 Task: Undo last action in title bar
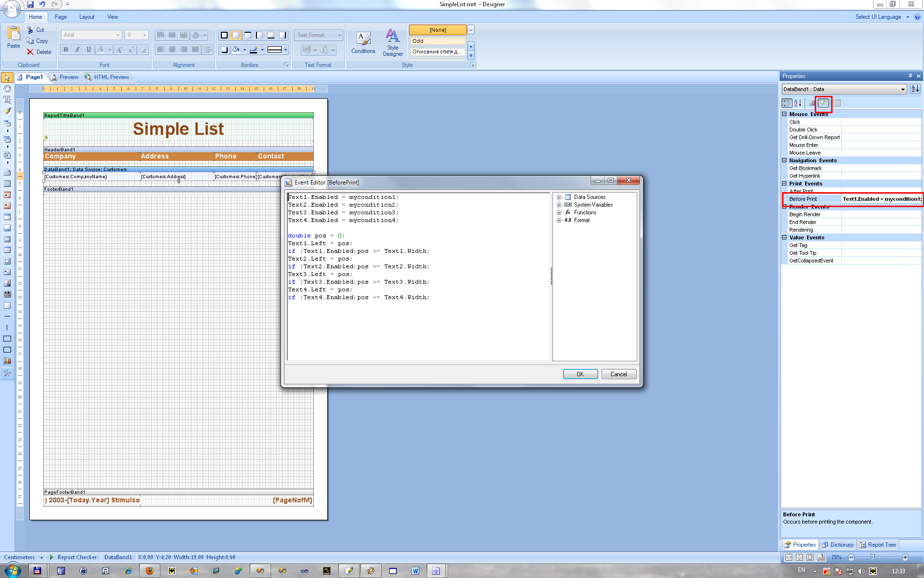click(x=42, y=4)
